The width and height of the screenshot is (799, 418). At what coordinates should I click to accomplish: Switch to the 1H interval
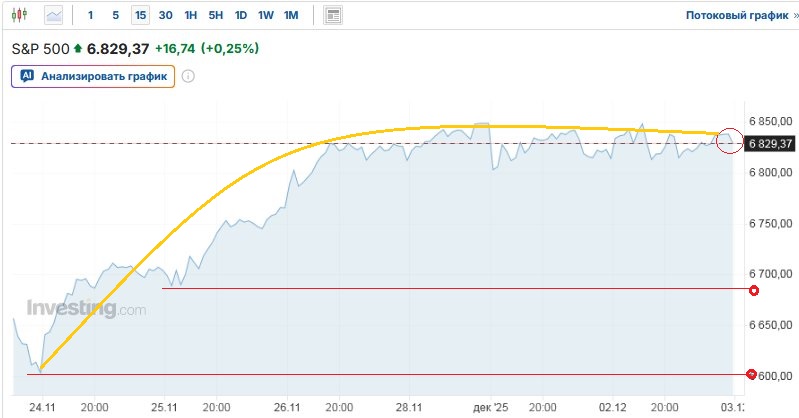[190, 16]
